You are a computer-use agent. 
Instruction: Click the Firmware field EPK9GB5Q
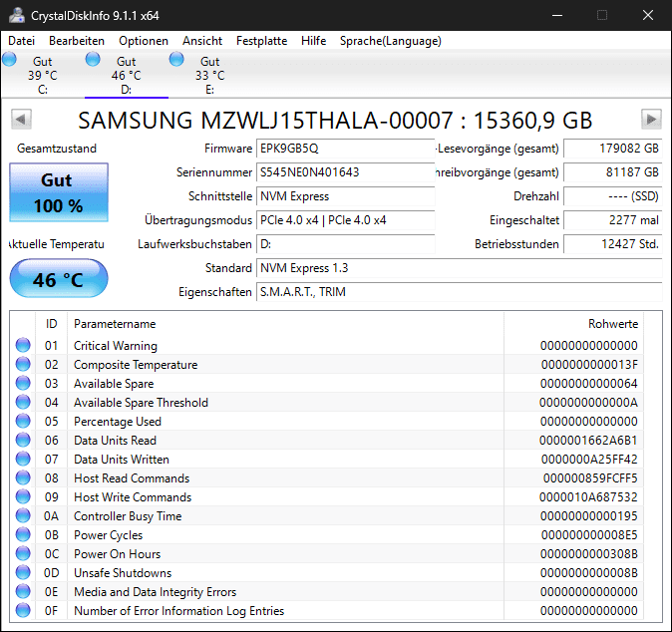[345, 149]
